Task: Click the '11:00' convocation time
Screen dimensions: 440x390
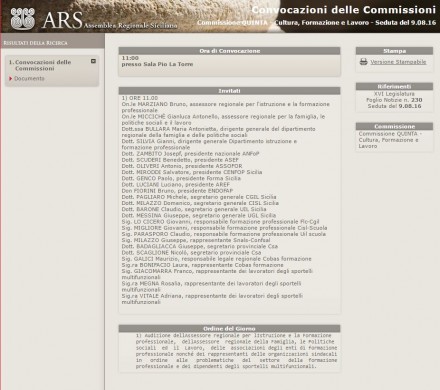Action: pyautogui.click(x=130, y=58)
